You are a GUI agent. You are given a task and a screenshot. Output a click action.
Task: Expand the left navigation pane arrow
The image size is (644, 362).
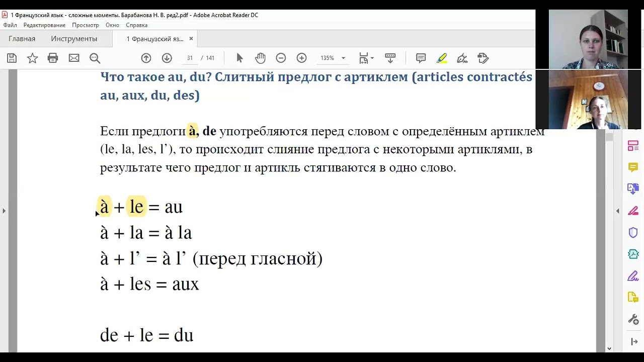coord(4,211)
